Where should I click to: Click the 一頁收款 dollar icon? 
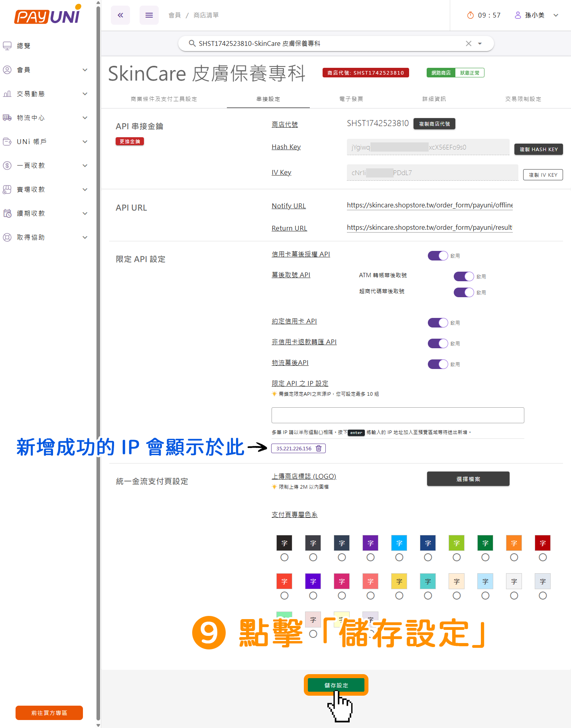(7, 166)
